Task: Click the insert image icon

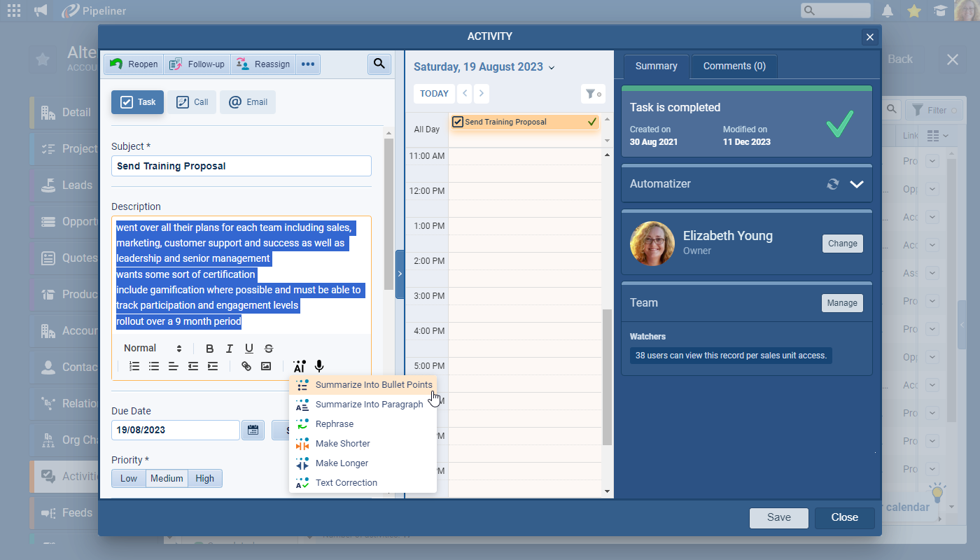Action: 266,366
